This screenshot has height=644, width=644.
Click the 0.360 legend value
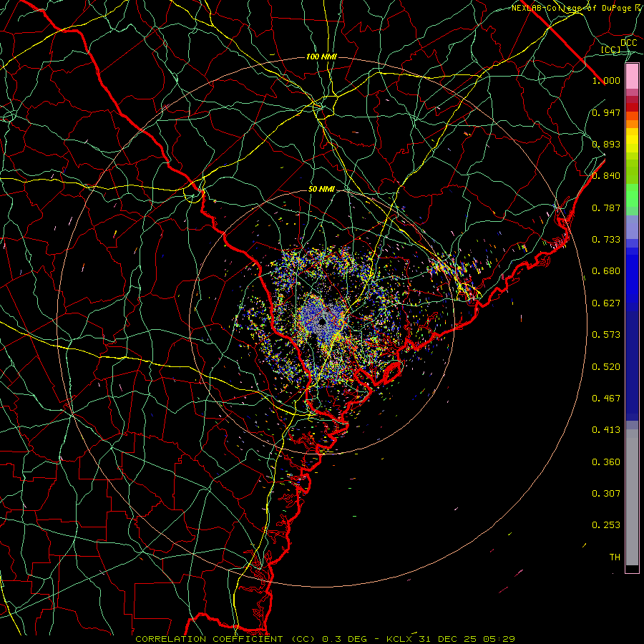(x=606, y=462)
